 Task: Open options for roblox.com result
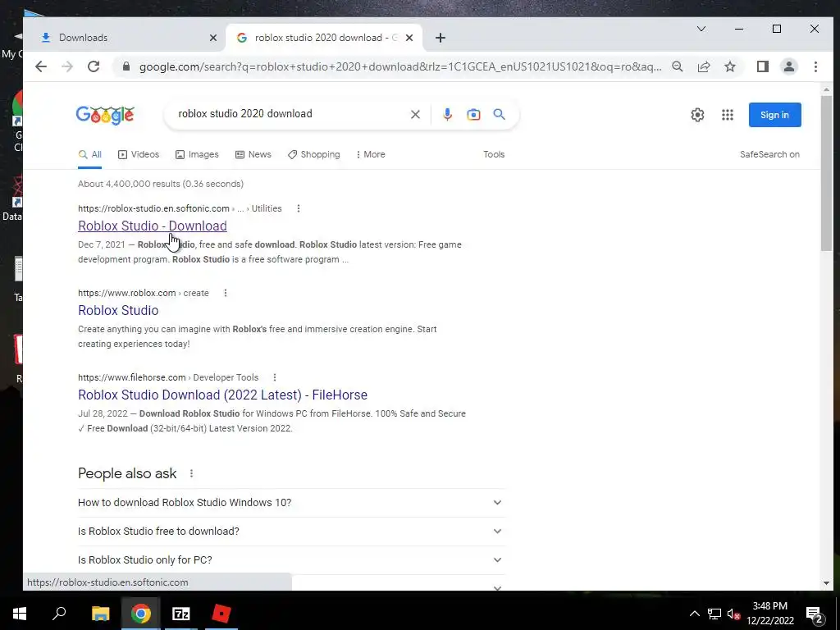coord(226,293)
